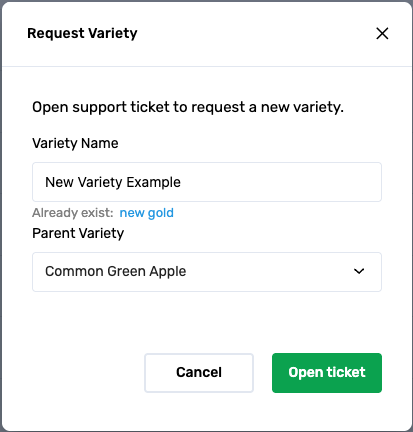Click the Common Green Apple selected value
Image resolution: width=413 pixels, height=432 pixels.
[x=115, y=271]
